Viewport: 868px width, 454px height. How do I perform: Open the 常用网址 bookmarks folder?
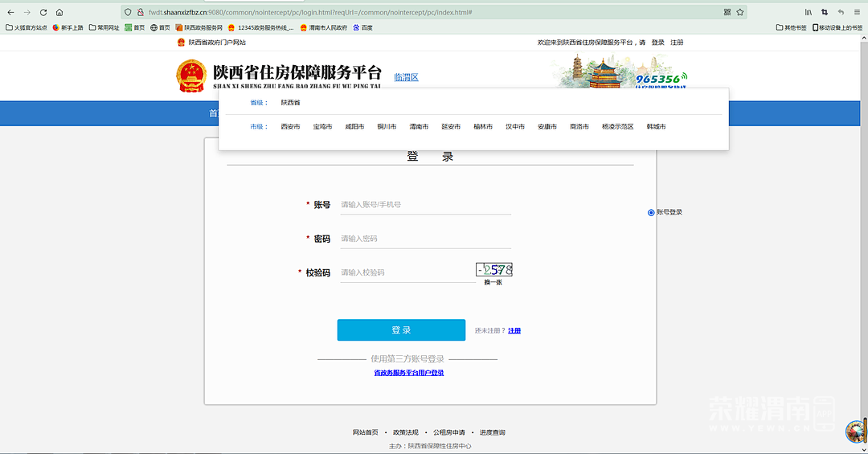tap(104, 27)
